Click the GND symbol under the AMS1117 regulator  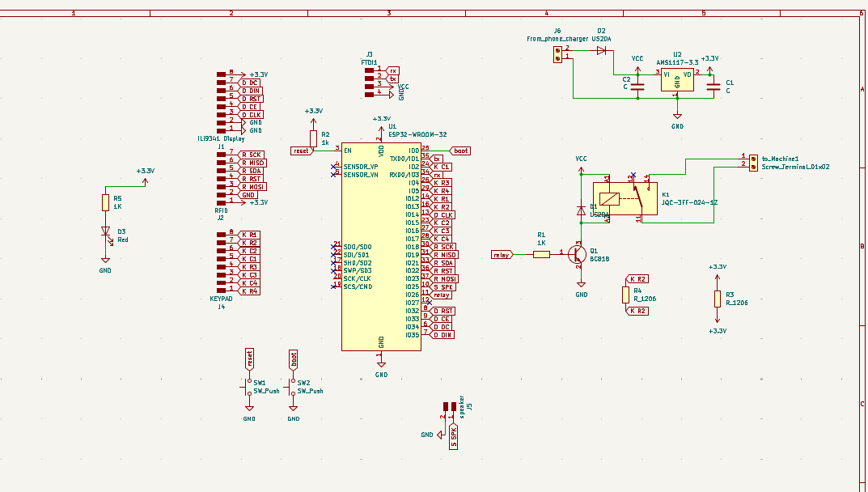point(677,116)
